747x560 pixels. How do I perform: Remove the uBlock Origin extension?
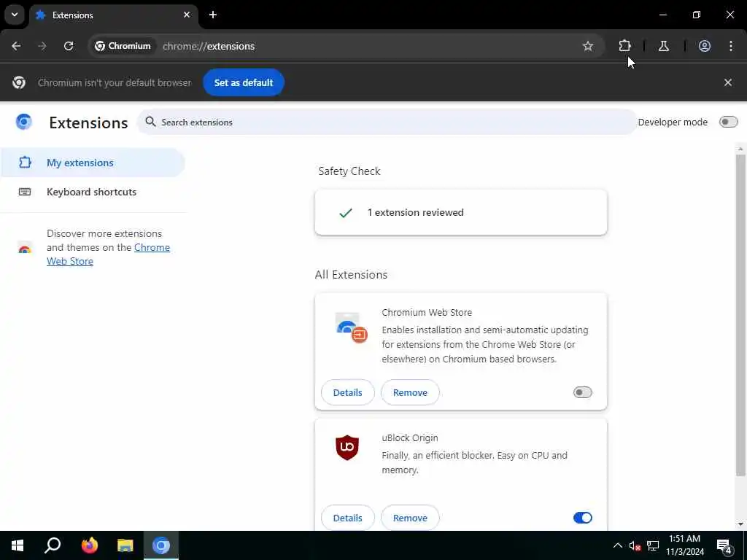tap(410, 518)
